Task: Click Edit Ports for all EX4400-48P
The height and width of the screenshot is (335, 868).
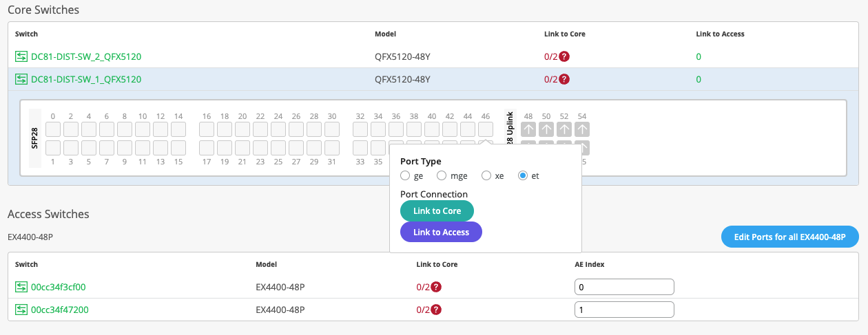Action: (x=789, y=237)
